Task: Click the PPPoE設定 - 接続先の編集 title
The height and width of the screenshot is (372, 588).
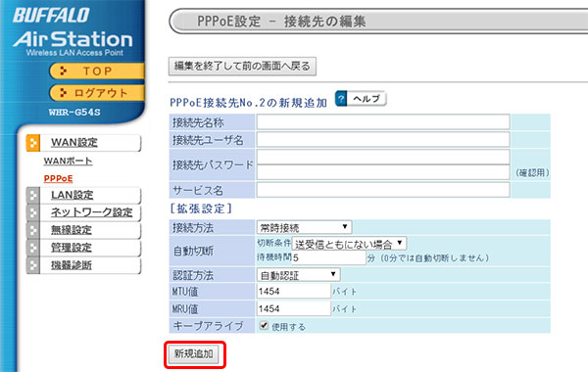Action: (x=281, y=22)
